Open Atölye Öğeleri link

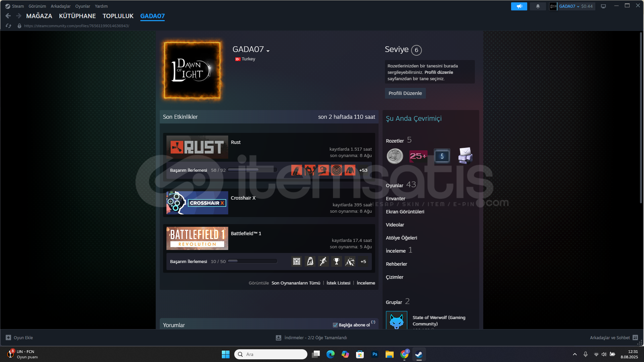tap(401, 238)
